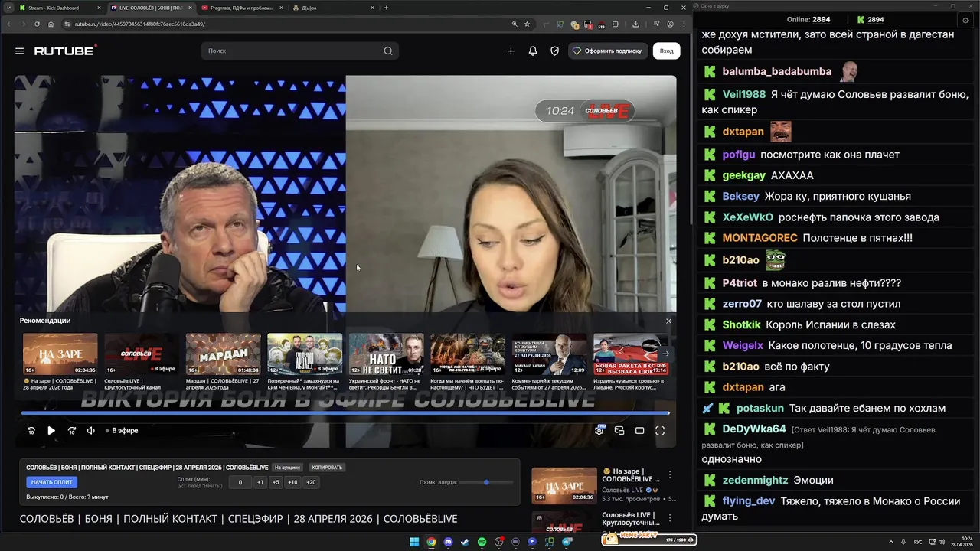Screen dimensions: 980x551
Task: Open browser downloads
Action: (635, 24)
